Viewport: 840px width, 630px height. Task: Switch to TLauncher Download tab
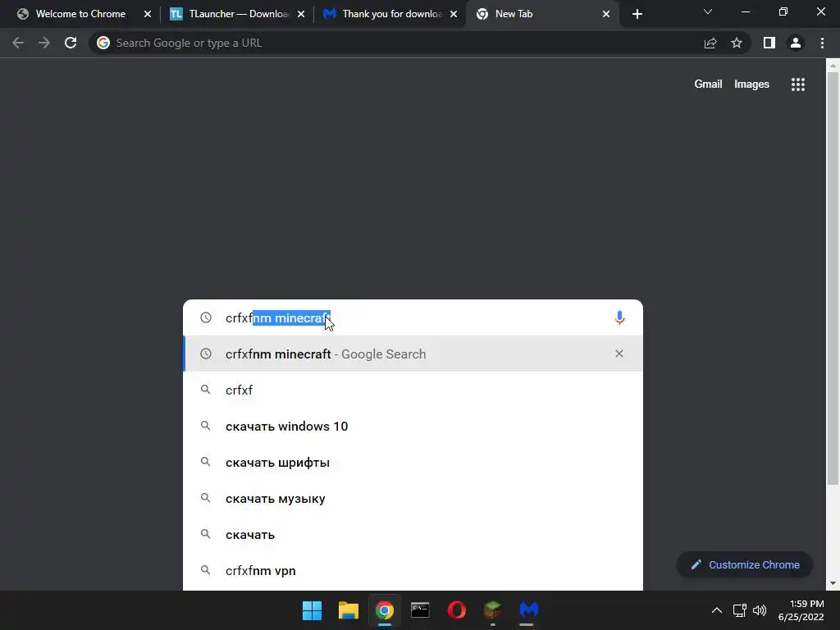(236, 14)
